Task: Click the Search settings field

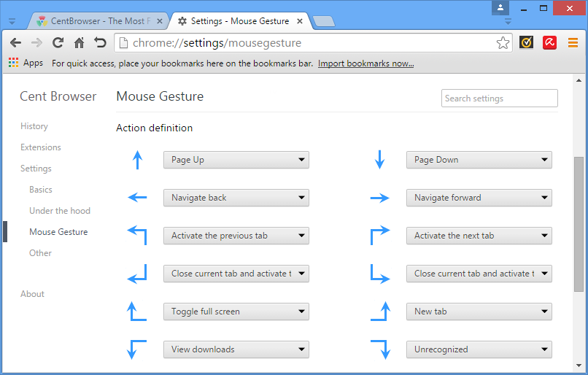Action: point(499,98)
